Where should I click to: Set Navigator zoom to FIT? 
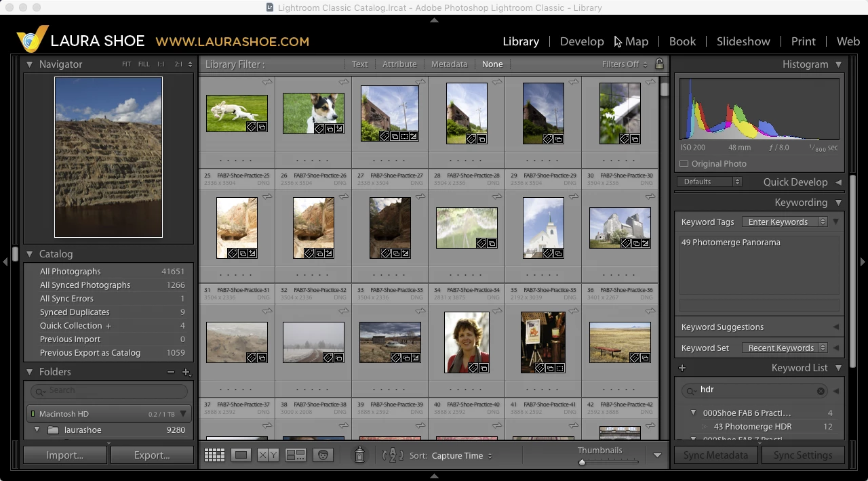pos(126,64)
